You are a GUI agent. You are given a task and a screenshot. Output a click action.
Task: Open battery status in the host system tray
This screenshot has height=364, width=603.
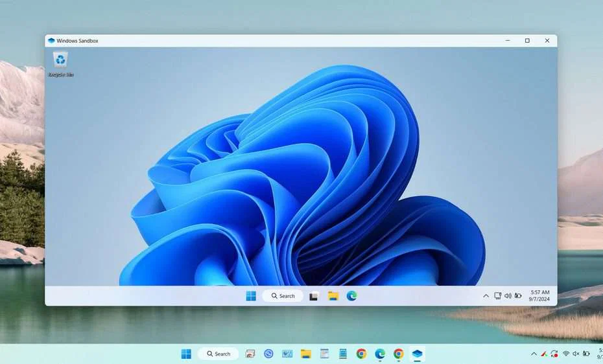pyautogui.click(x=586, y=354)
